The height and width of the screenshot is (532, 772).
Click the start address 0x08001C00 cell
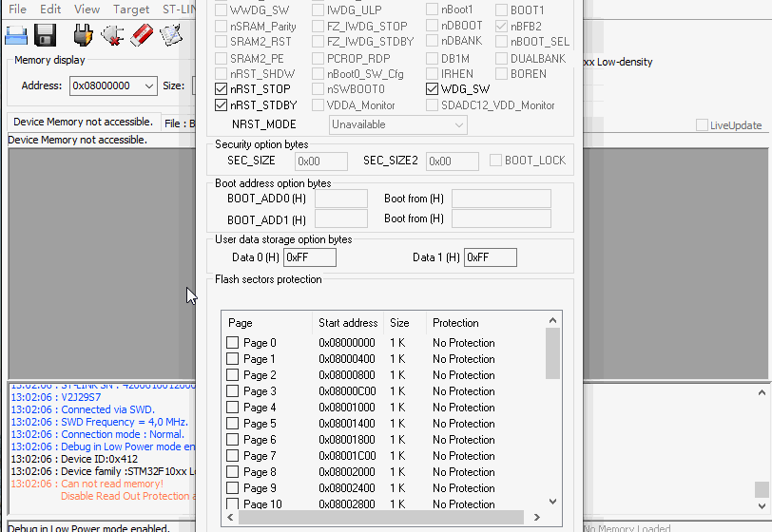click(x=347, y=456)
